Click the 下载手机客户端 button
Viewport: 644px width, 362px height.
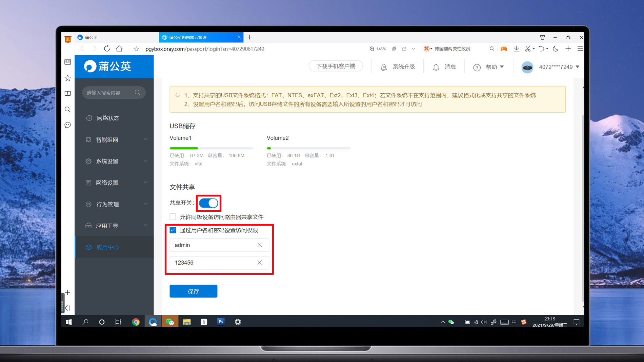click(336, 66)
